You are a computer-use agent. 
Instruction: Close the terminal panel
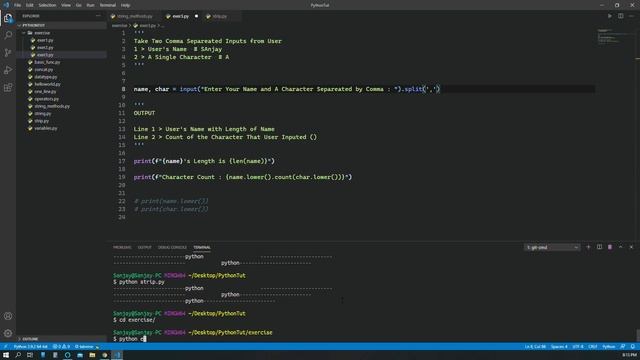(631, 247)
